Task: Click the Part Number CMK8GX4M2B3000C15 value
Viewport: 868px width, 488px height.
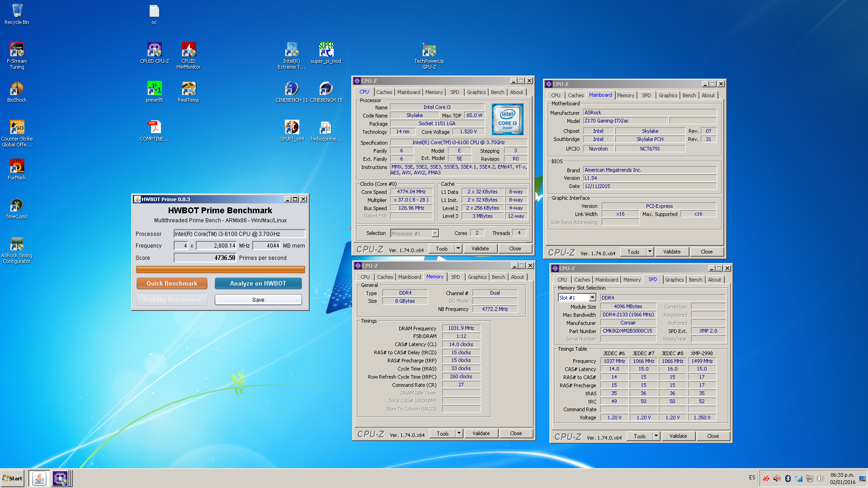Action: click(628, 331)
